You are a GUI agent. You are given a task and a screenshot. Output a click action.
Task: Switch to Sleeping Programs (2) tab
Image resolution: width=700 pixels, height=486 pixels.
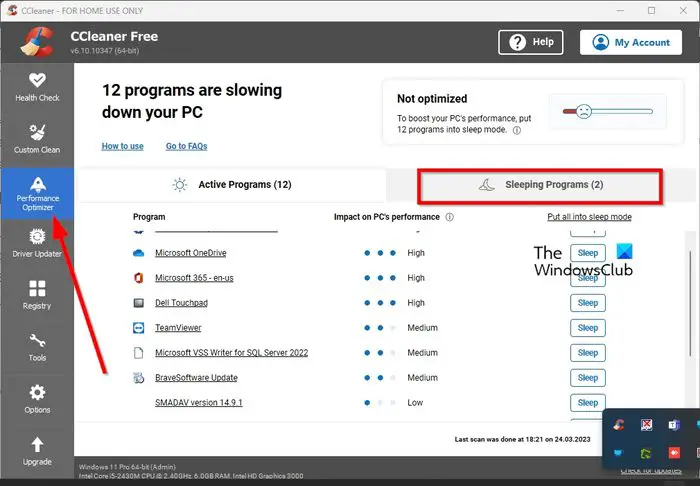[540, 185]
